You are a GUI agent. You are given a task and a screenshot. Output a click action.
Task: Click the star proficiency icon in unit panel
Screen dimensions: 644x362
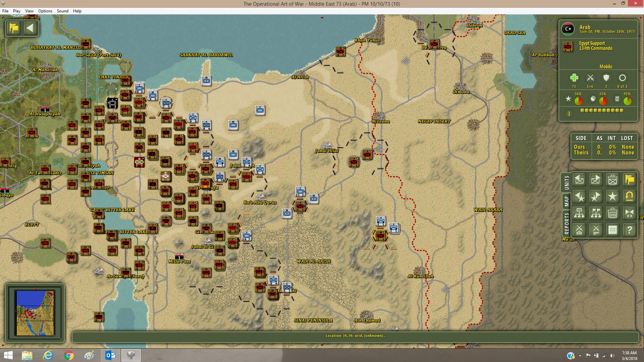pyautogui.click(x=568, y=99)
